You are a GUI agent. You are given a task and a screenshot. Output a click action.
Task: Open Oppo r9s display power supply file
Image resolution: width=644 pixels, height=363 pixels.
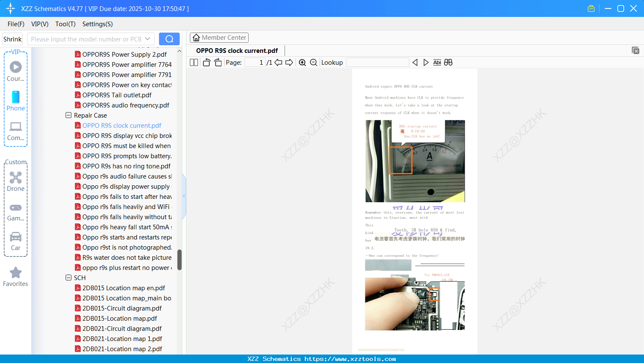click(127, 187)
